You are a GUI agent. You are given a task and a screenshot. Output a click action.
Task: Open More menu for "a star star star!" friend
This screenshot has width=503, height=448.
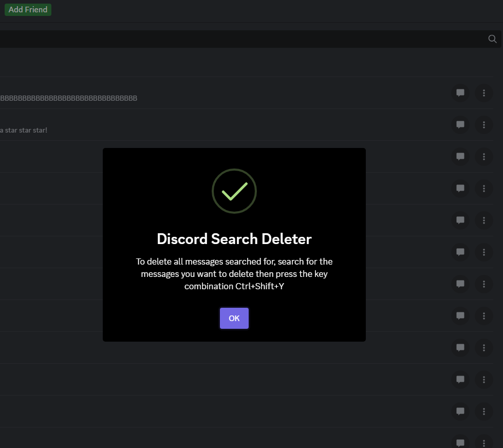pyautogui.click(x=484, y=125)
